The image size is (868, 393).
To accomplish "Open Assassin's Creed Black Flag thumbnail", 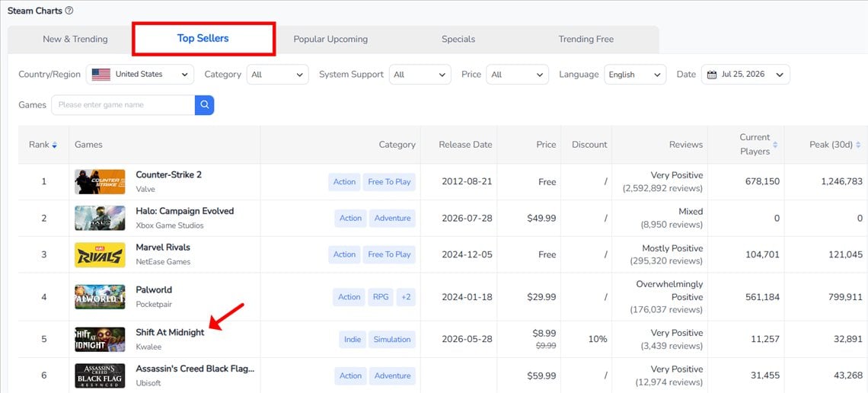I will pos(101,375).
